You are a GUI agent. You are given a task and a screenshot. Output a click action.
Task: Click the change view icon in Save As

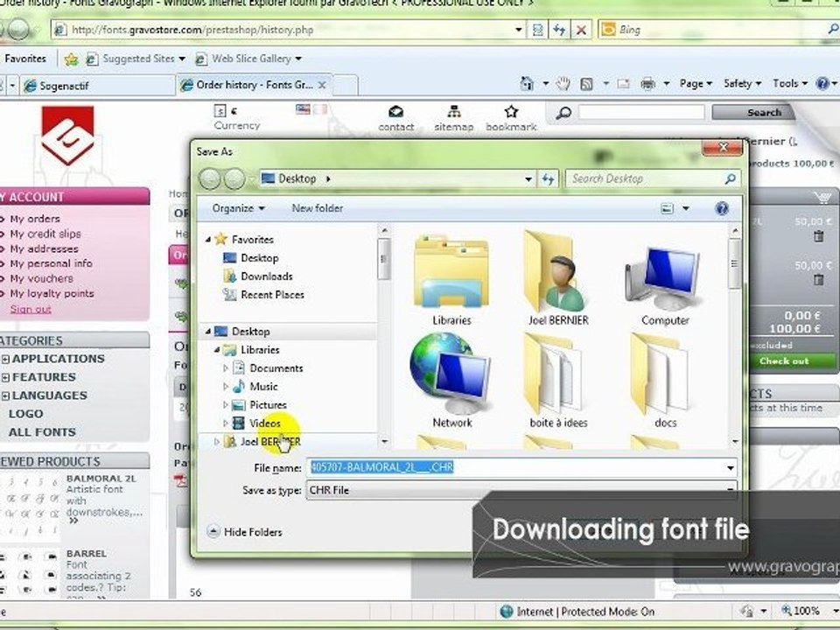[667, 208]
